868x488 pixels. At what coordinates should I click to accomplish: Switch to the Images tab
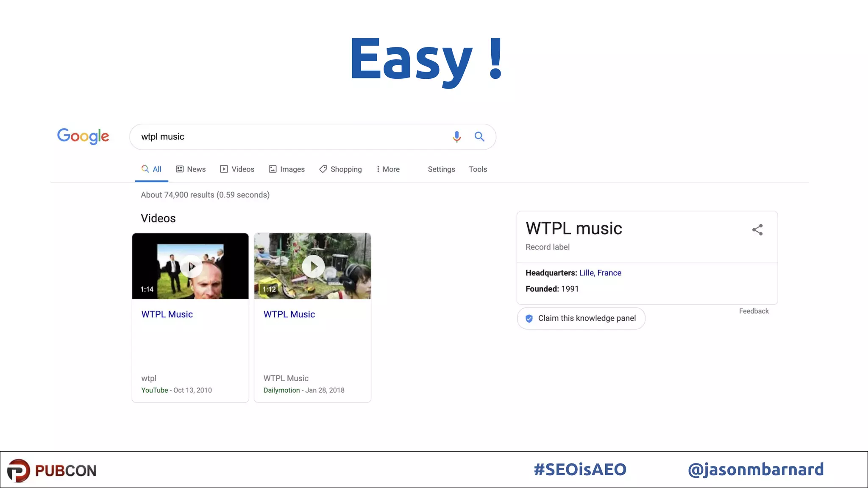click(287, 169)
